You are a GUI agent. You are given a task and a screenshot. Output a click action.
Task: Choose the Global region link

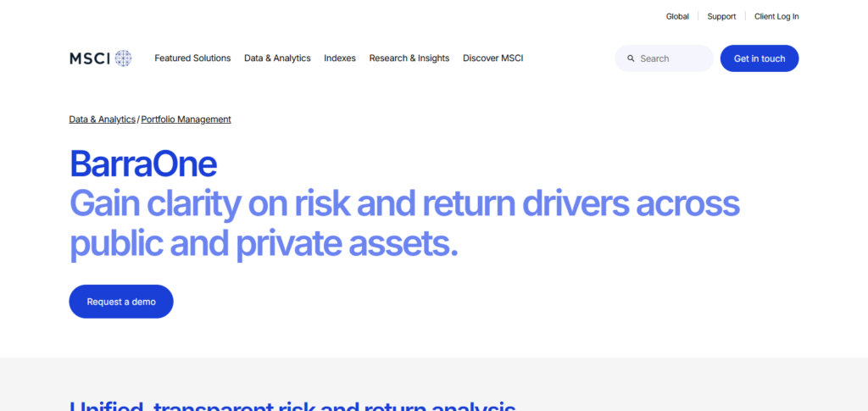coord(677,16)
